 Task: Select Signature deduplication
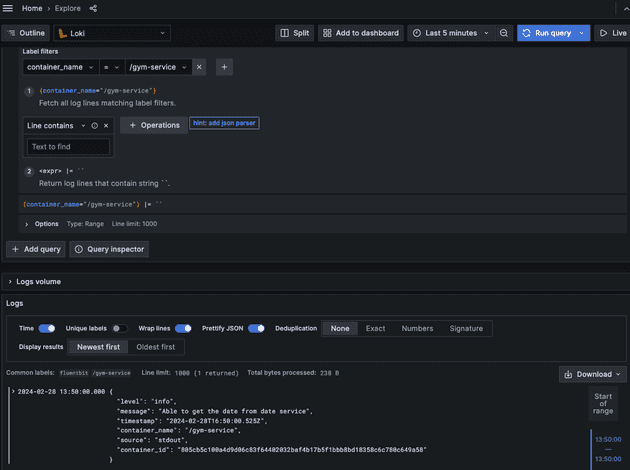tap(466, 329)
